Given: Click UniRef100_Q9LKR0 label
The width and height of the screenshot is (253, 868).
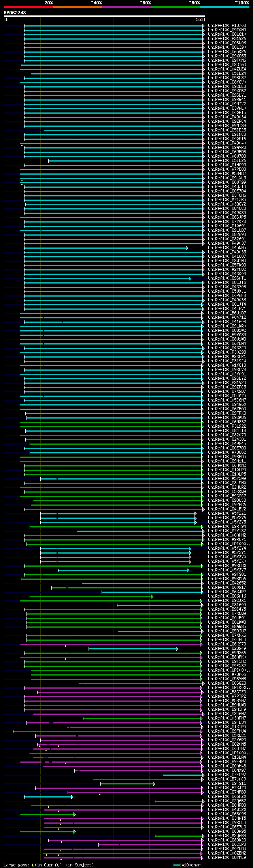Looking at the screenshot, I should [227, 326].
